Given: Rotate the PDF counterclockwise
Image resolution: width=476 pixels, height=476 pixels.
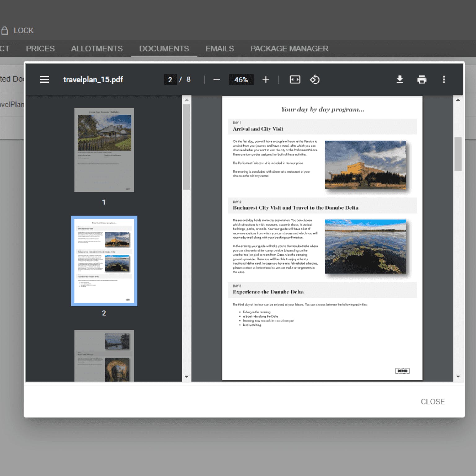Looking at the screenshot, I should coord(315,80).
